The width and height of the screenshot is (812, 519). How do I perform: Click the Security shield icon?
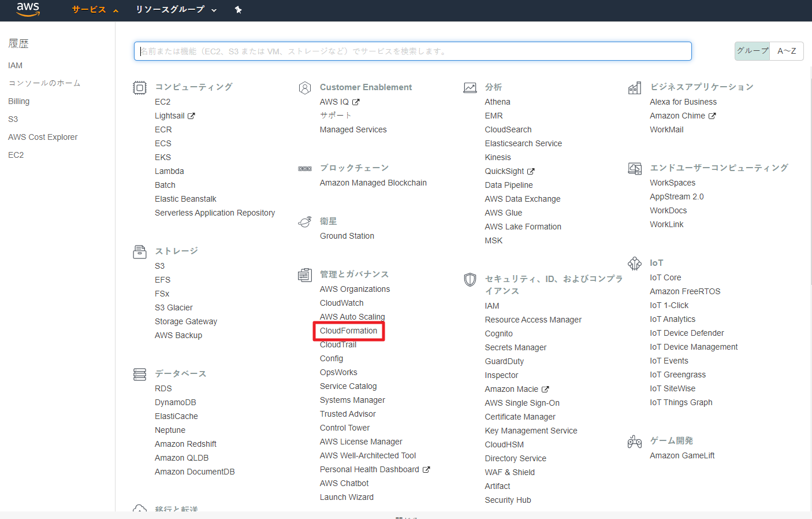click(x=470, y=280)
